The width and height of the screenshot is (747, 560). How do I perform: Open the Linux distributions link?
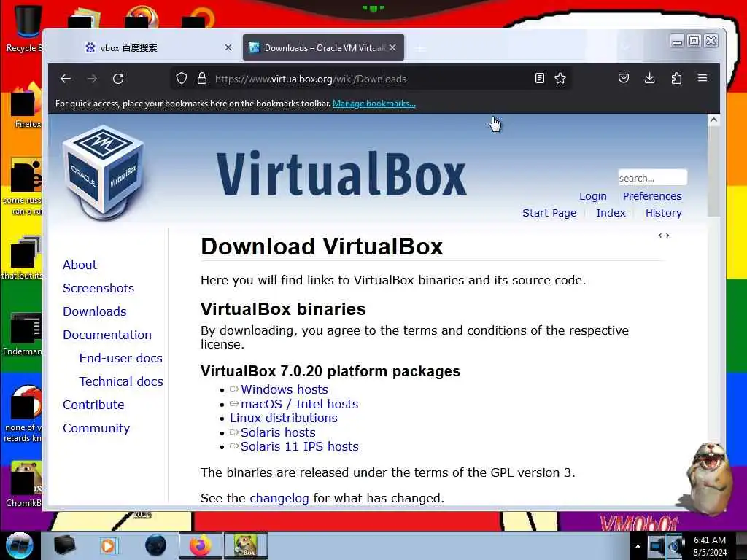284,418
